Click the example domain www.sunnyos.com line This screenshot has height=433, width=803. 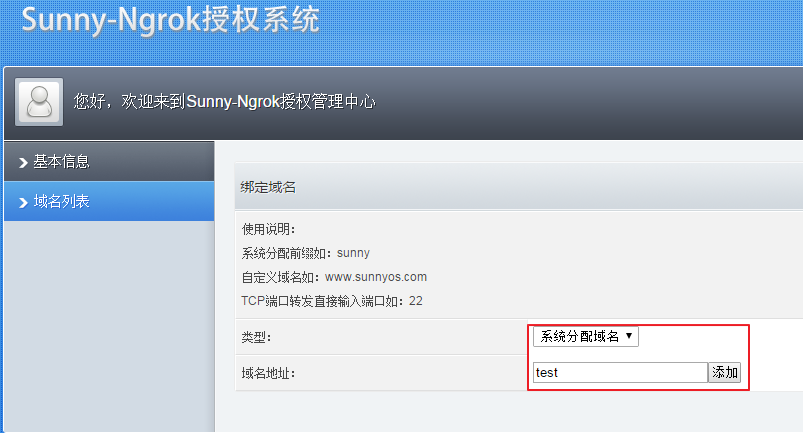click(334, 277)
